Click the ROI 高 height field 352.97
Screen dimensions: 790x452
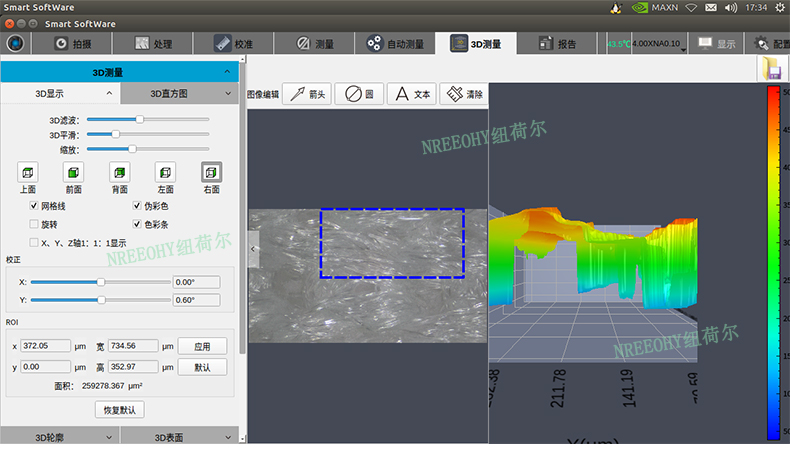(x=133, y=367)
